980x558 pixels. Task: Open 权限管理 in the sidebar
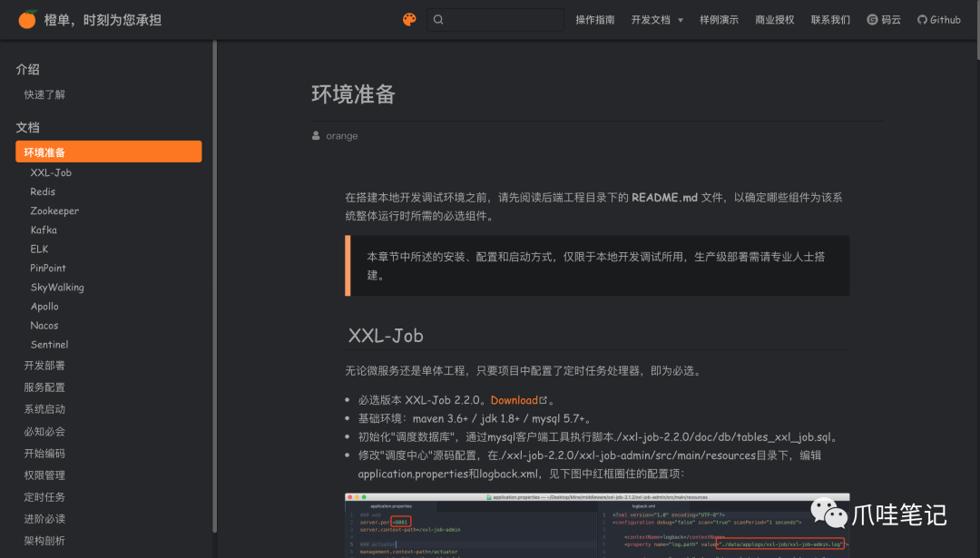point(44,475)
